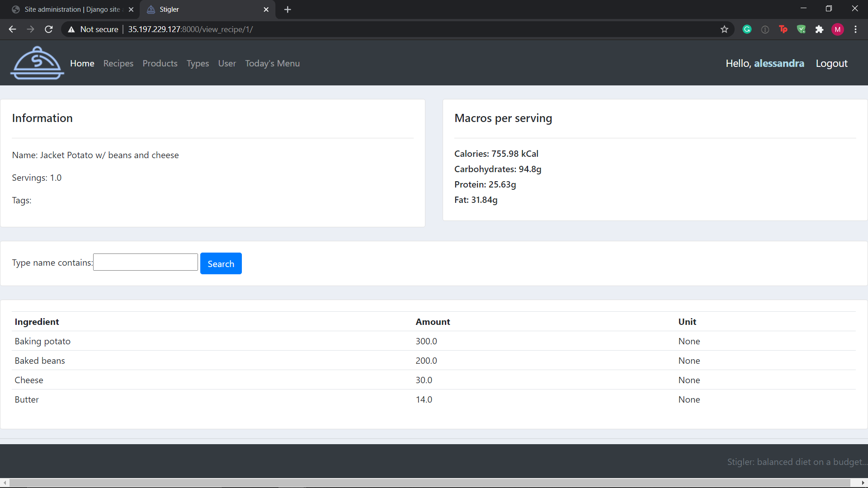The width and height of the screenshot is (868, 488).
Task: Reload the page with refresh icon
Action: 49,29
